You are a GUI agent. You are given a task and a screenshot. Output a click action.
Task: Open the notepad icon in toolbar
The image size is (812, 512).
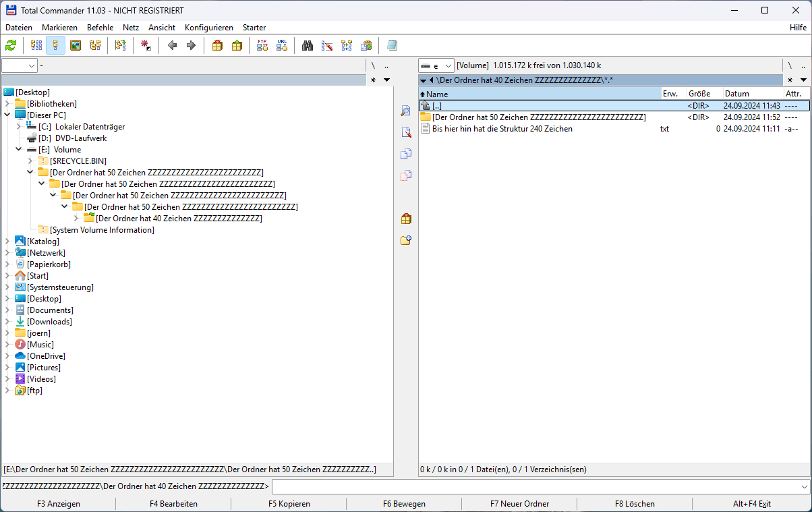(392, 45)
